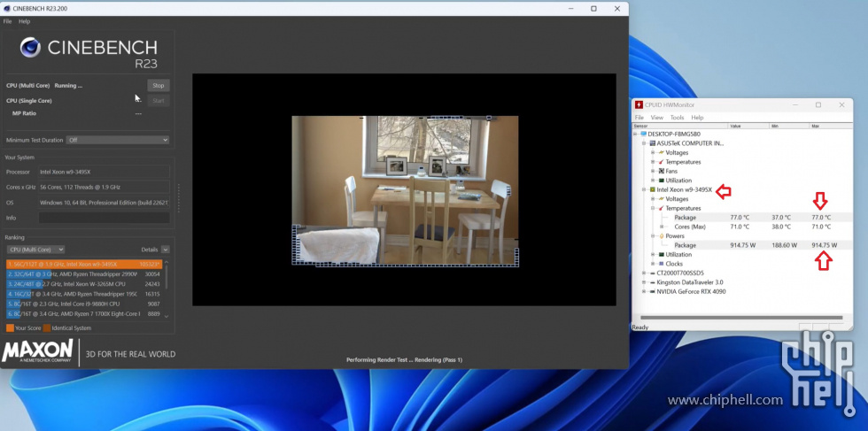This screenshot has width=868, height=431.
Task: Click the render preview image
Action: coord(405,191)
